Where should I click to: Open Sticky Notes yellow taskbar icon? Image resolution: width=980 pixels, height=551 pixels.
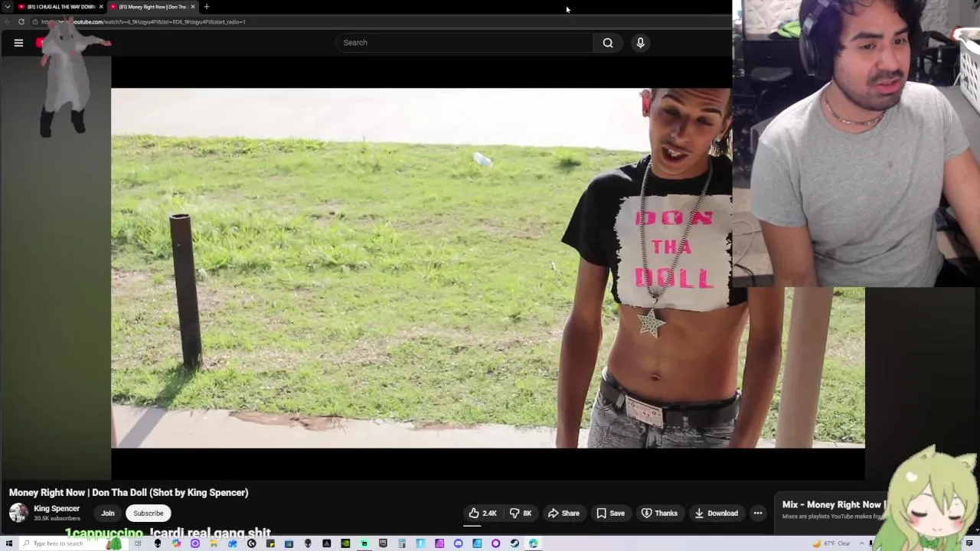[270, 543]
